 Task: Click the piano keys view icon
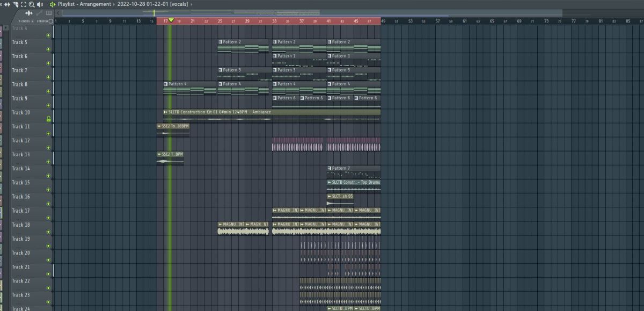point(49,13)
